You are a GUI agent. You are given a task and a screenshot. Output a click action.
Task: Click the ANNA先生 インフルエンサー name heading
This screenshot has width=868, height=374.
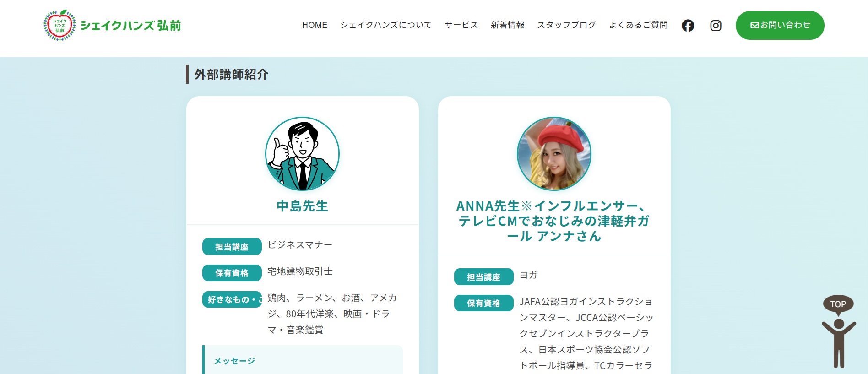(x=554, y=221)
